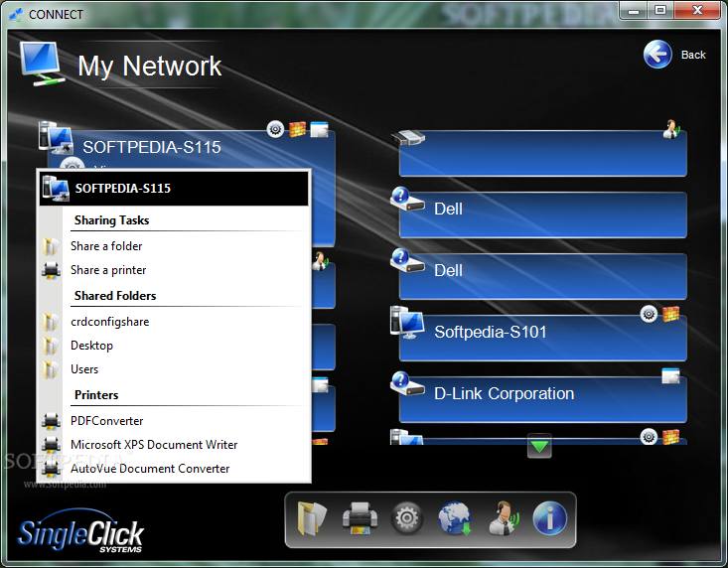728x568 pixels.
Task: Go back using the blue Back arrow
Action: coord(657,55)
